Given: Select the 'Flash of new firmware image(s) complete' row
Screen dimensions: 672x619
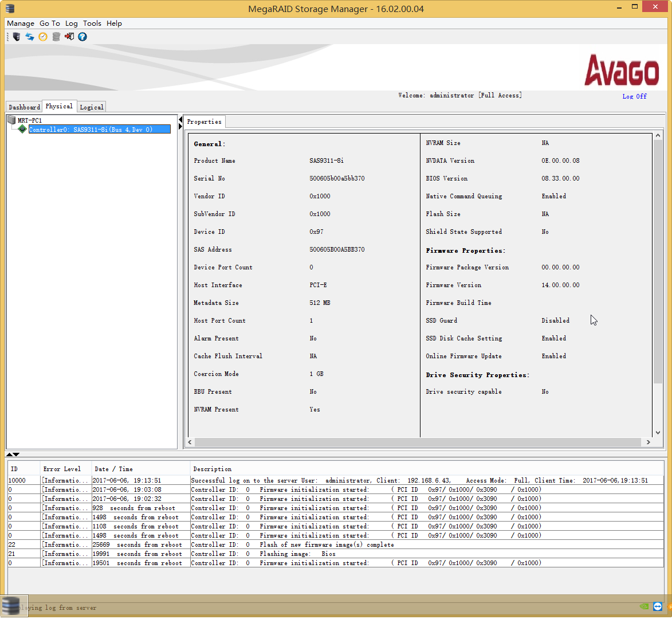Looking at the screenshot, I should tap(336, 545).
